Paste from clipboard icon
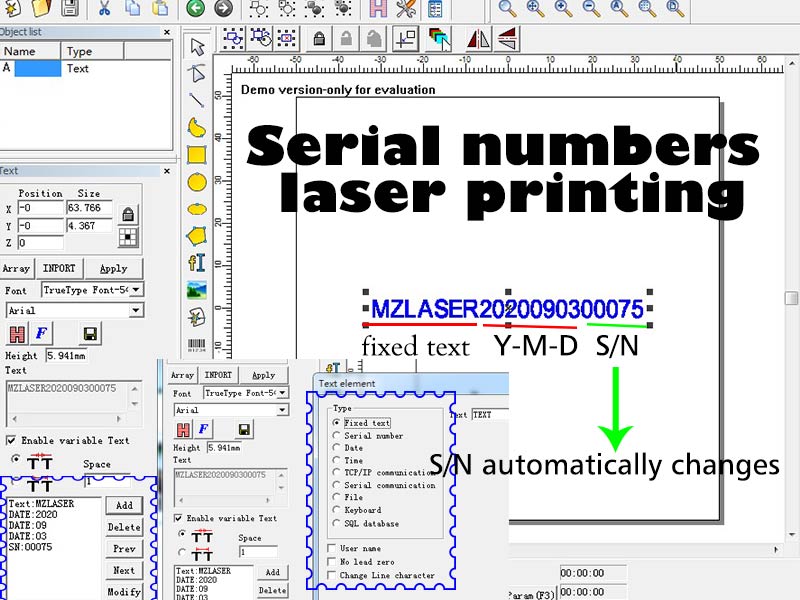The image size is (800, 600). pos(160,8)
